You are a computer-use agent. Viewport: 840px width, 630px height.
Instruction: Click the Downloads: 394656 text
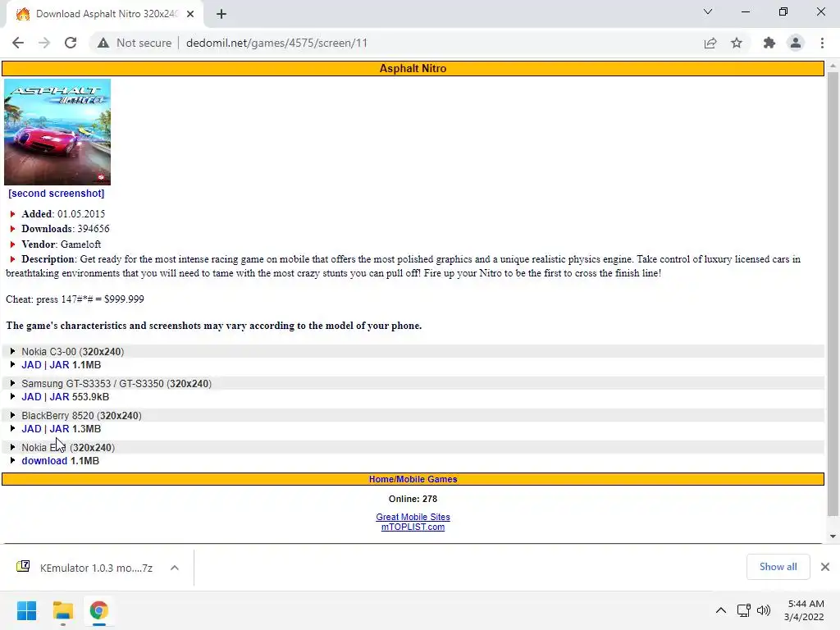66,229
